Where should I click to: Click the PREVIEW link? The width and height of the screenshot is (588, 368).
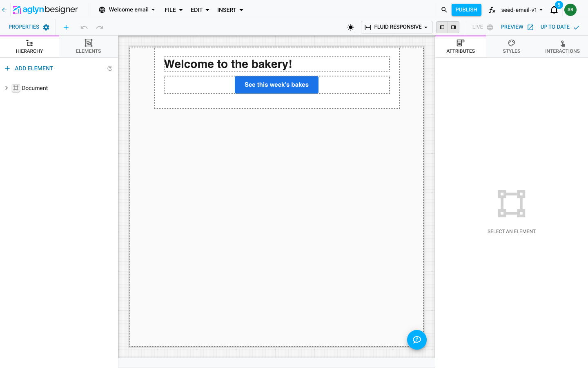coord(517,27)
